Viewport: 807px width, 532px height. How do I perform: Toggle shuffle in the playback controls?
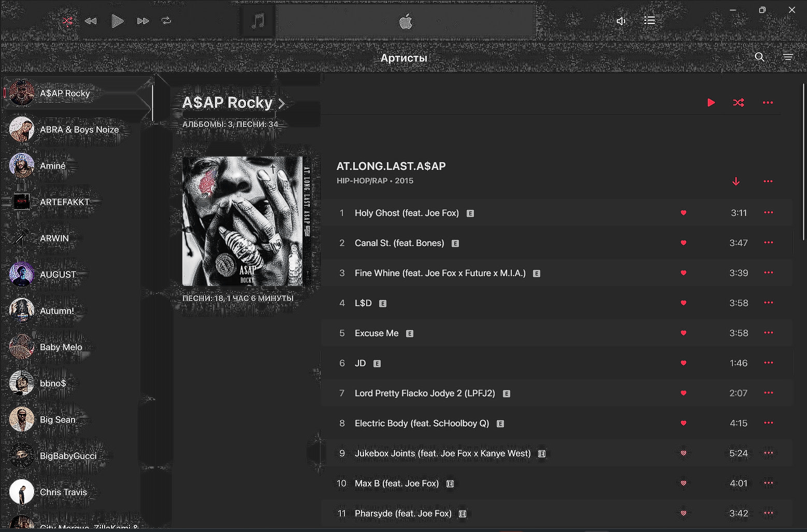[x=67, y=21]
